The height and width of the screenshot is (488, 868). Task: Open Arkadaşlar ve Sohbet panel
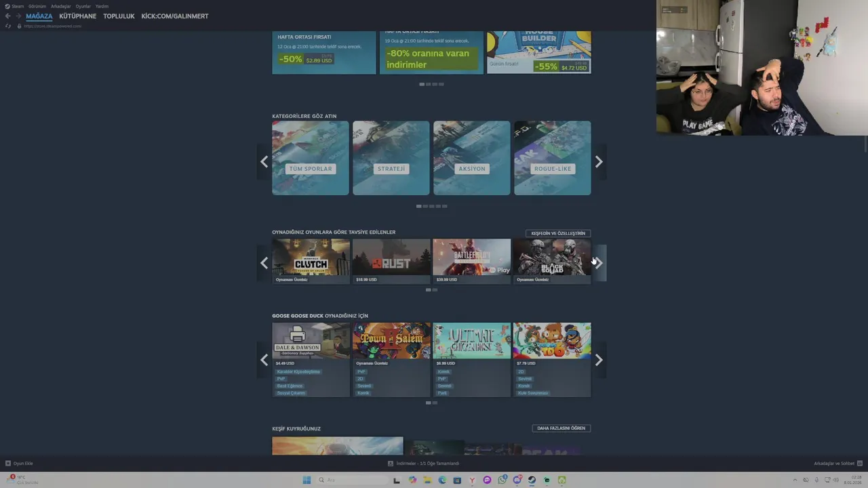point(837,464)
